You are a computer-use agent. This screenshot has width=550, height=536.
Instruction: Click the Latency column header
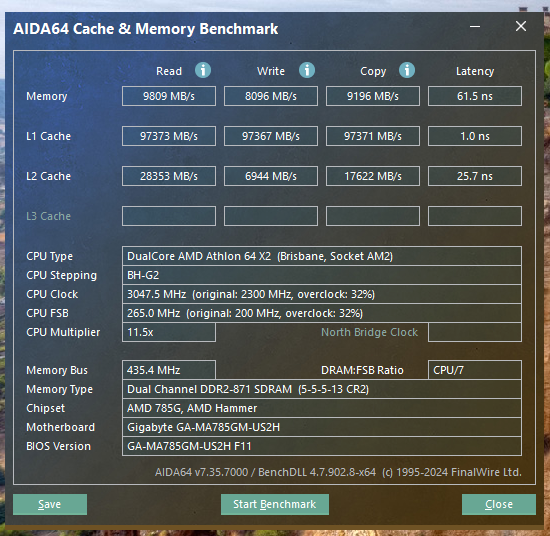[x=475, y=72]
